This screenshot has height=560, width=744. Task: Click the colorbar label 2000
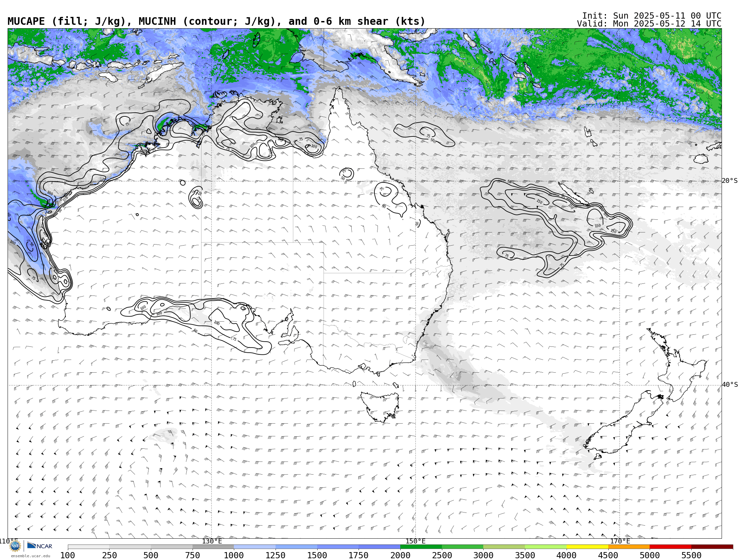400,555
